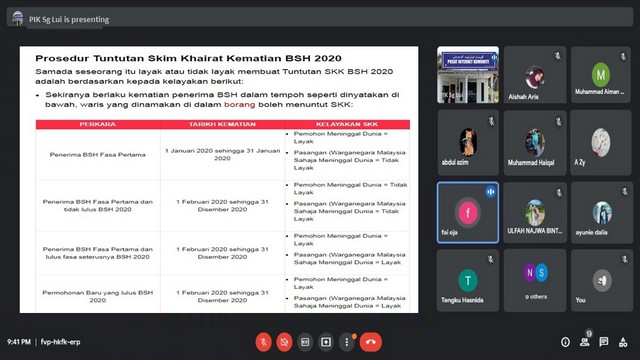Select A Zy participant tile
640x360 pixels.
601,143
